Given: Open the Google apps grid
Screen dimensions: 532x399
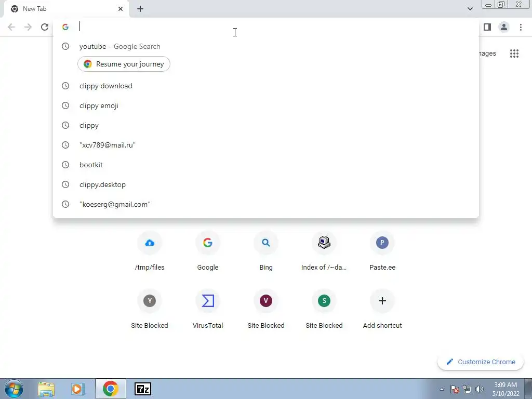Looking at the screenshot, I should (x=514, y=54).
